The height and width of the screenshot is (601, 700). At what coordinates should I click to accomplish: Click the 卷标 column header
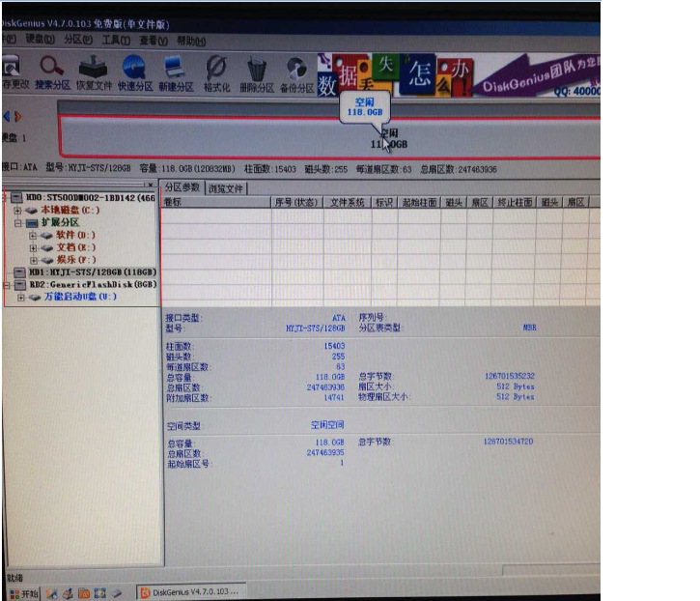coord(216,202)
